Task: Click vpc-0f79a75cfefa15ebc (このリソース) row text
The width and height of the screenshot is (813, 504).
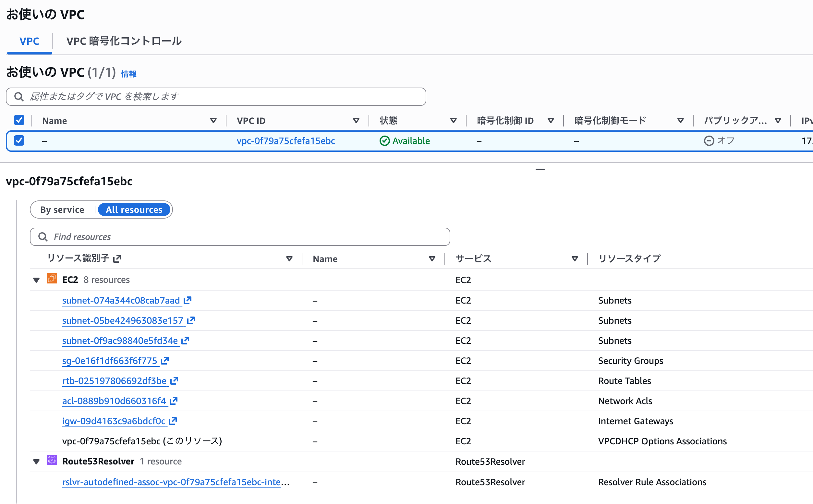Action: pos(142,441)
